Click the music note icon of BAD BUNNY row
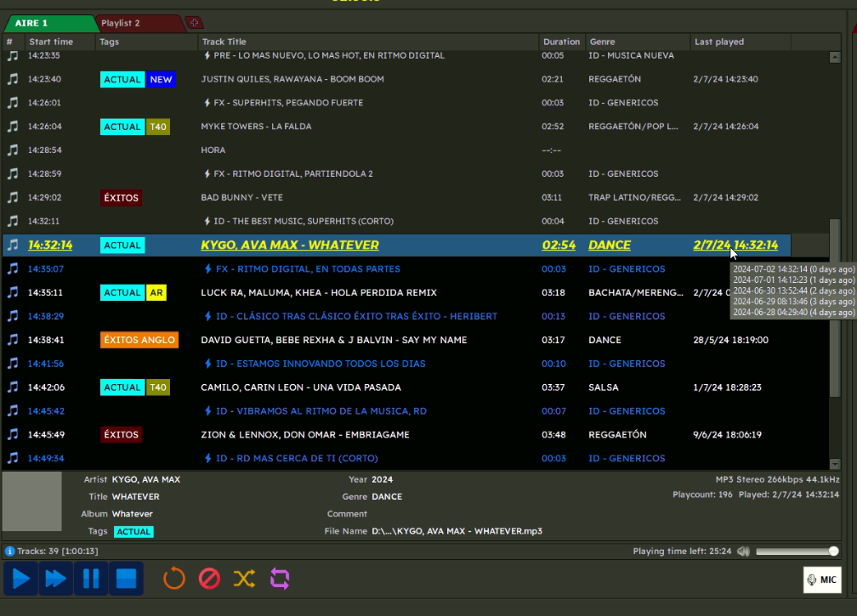 [13, 198]
